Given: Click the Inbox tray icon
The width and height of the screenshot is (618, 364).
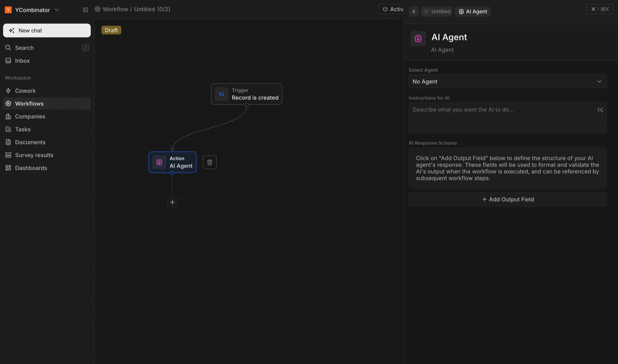Looking at the screenshot, I should coord(8,61).
